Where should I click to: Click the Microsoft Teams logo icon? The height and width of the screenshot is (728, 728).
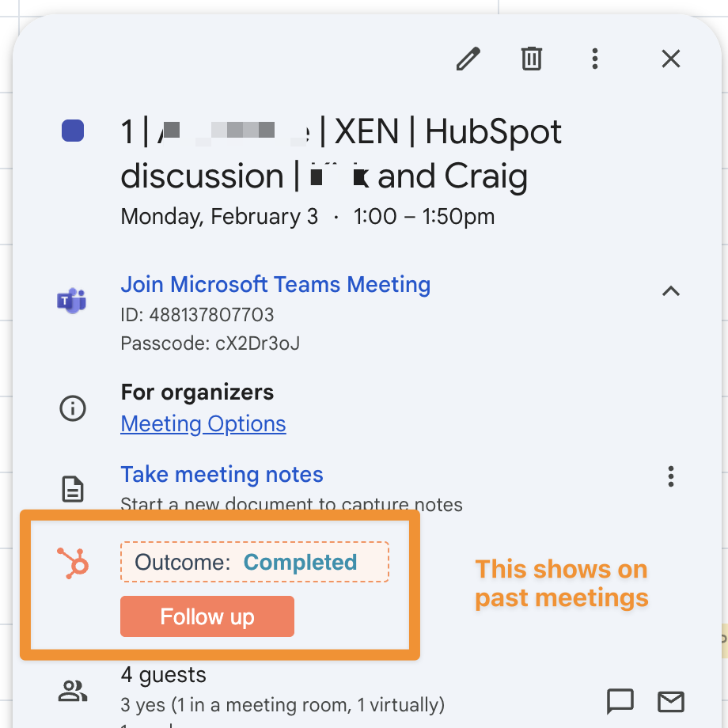click(72, 301)
